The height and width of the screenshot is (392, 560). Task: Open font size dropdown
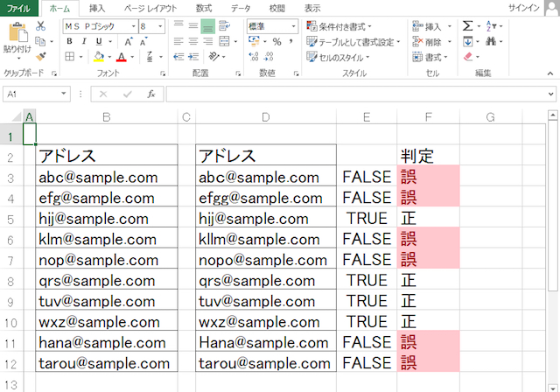coord(160,26)
